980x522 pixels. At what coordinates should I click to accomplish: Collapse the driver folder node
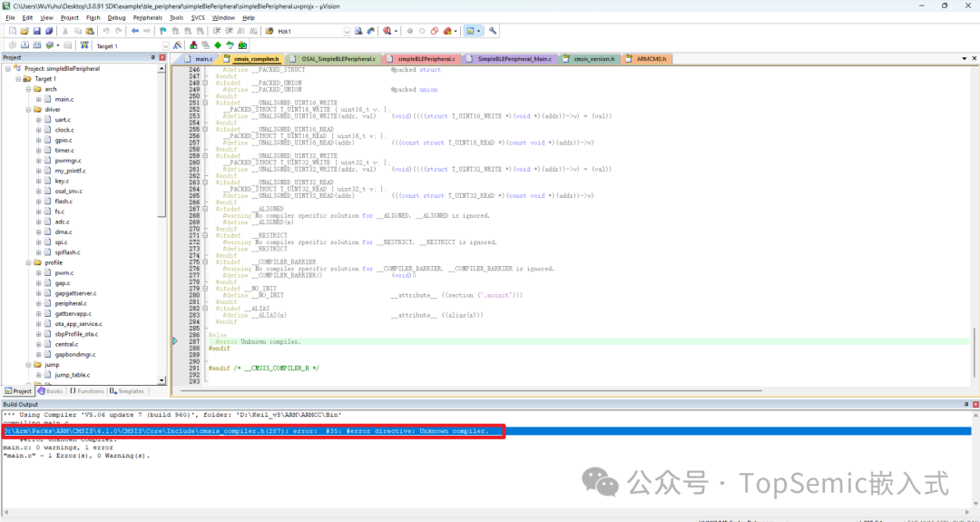point(28,110)
